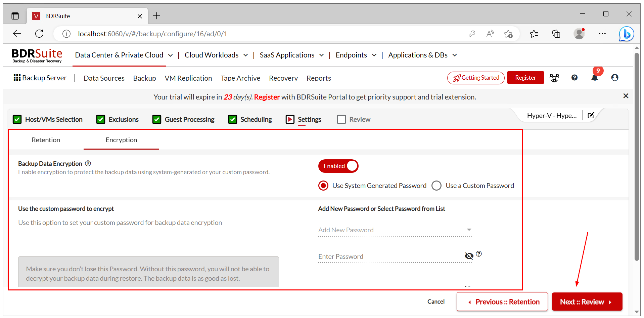The height and width of the screenshot is (318, 644).
Task: Click the browser address bar URL
Action: 152,34
